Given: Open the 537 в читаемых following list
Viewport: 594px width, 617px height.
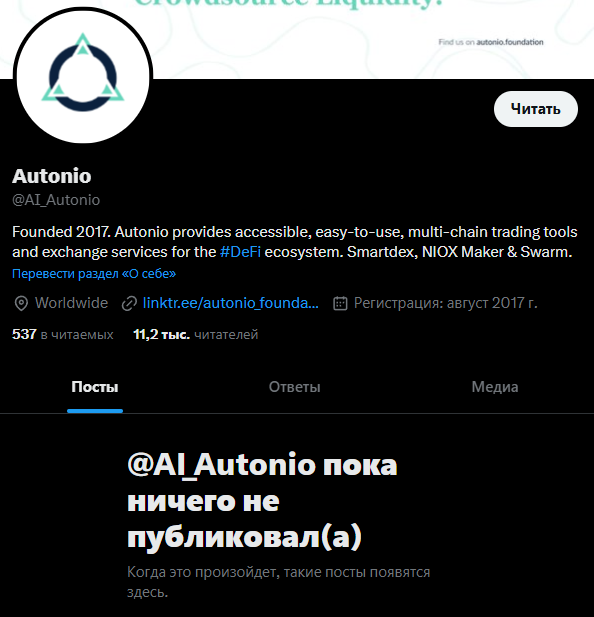Looking at the screenshot, I should (63, 334).
